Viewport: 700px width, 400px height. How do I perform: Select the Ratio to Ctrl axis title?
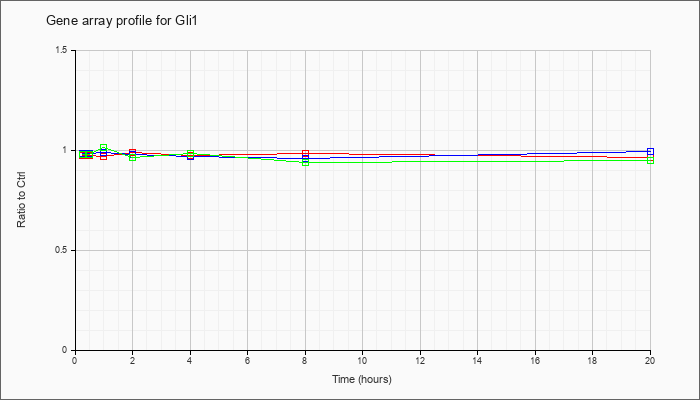click(x=21, y=199)
